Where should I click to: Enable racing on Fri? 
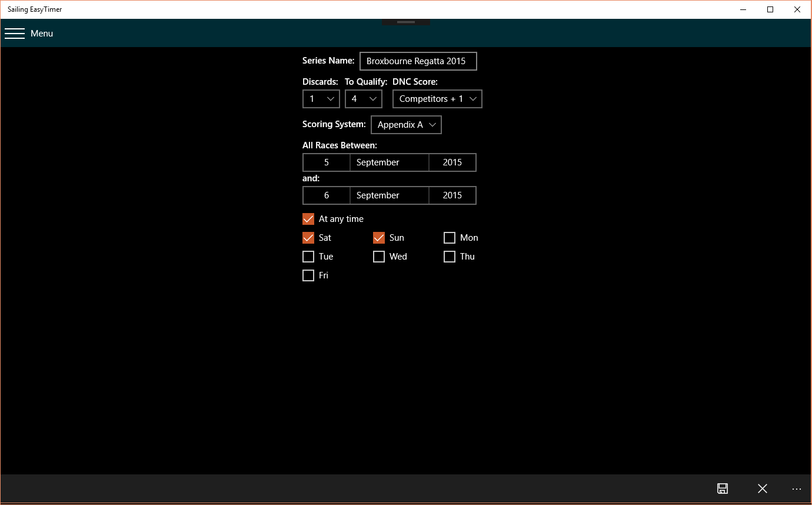[x=308, y=275]
